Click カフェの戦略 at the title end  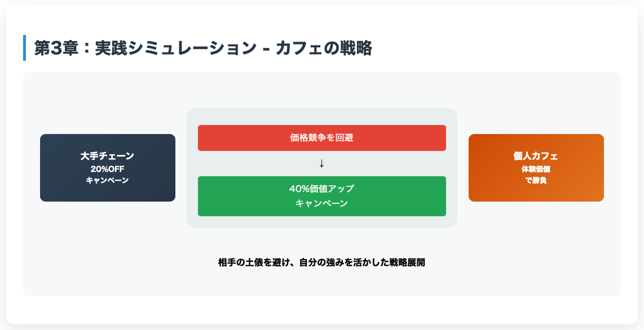[324, 48]
